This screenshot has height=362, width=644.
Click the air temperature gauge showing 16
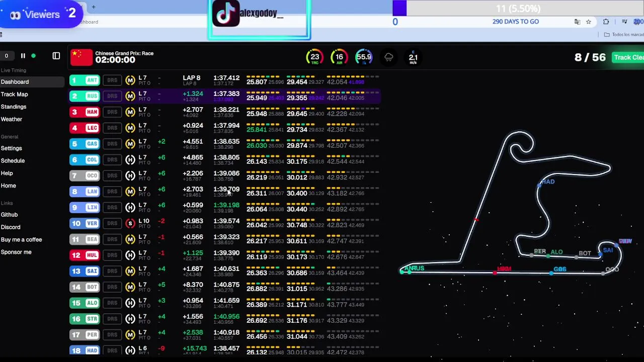[340, 57]
